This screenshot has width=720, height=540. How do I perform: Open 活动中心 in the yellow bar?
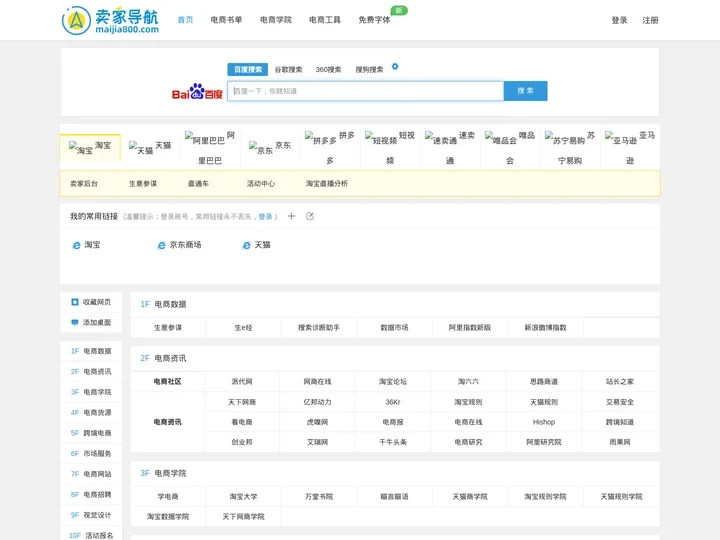(261, 183)
